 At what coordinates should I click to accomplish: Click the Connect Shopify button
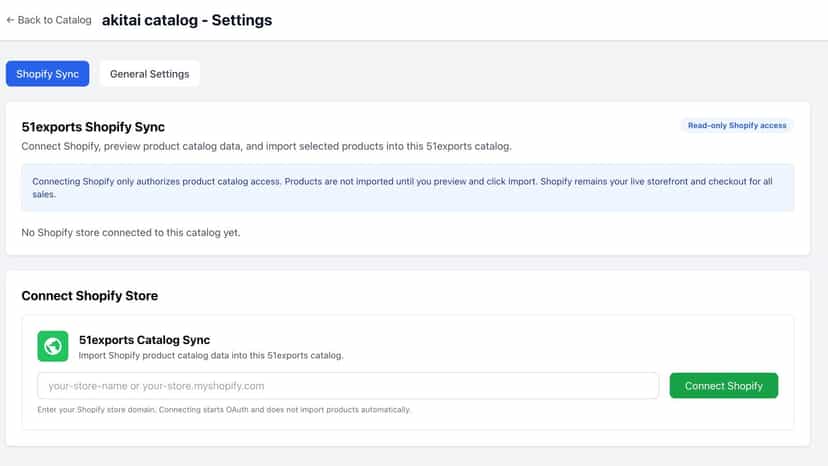click(x=723, y=386)
